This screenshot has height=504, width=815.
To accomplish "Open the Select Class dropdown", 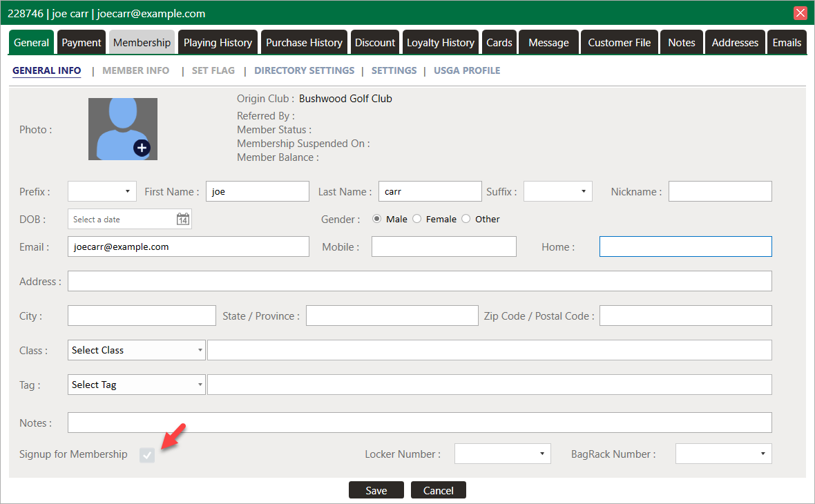I will point(137,350).
